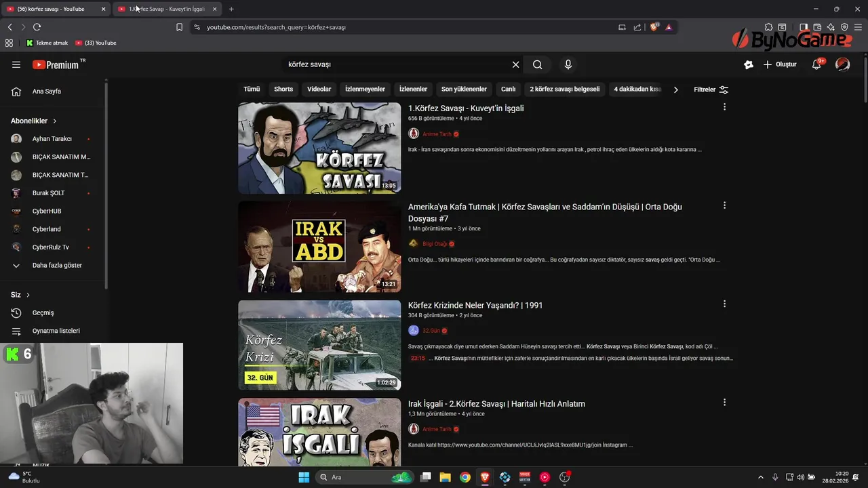Open the account avatar menu

(x=843, y=64)
